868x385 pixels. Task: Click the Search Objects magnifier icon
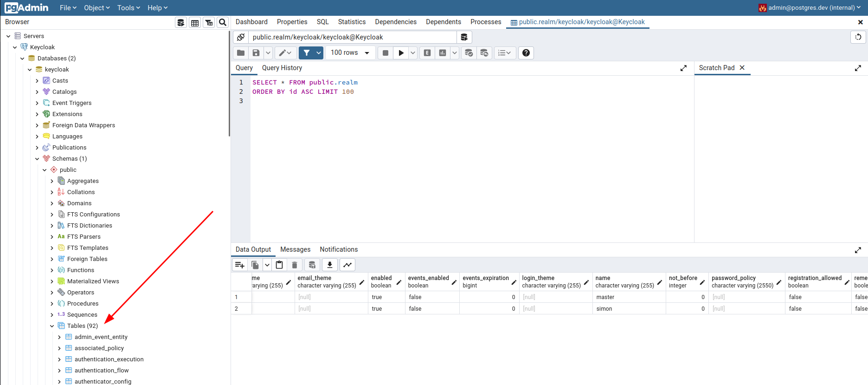pos(223,22)
